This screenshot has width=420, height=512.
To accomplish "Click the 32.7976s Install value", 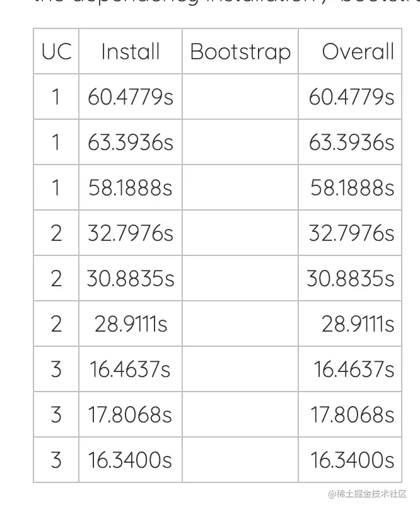I will click(131, 233).
